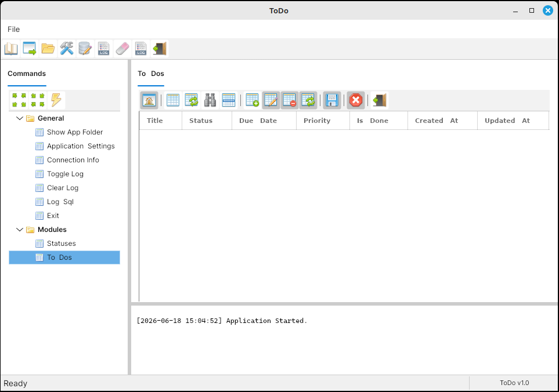
Task: Sort by Status column header
Action: pos(207,121)
